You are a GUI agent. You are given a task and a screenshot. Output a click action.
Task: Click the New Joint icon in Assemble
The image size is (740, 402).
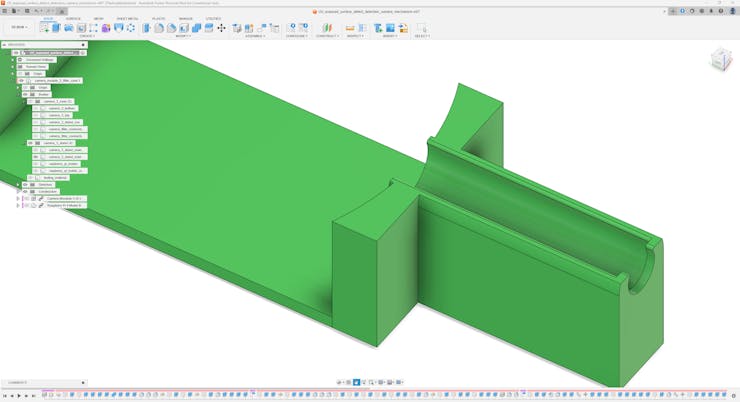238,28
